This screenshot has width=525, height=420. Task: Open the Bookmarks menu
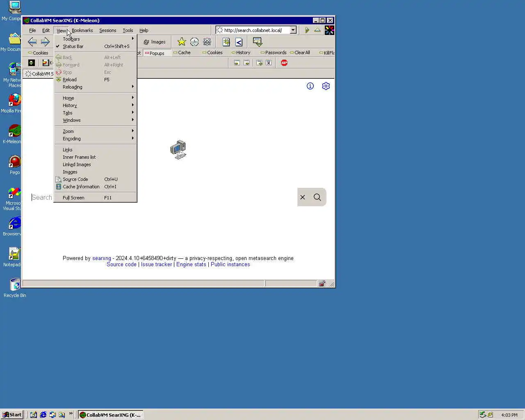point(82,30)
